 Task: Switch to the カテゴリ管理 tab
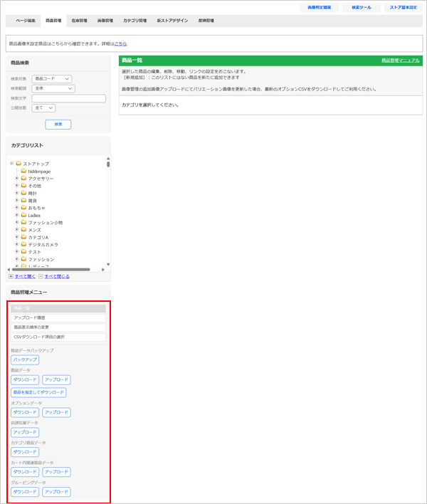pos(135,21)
